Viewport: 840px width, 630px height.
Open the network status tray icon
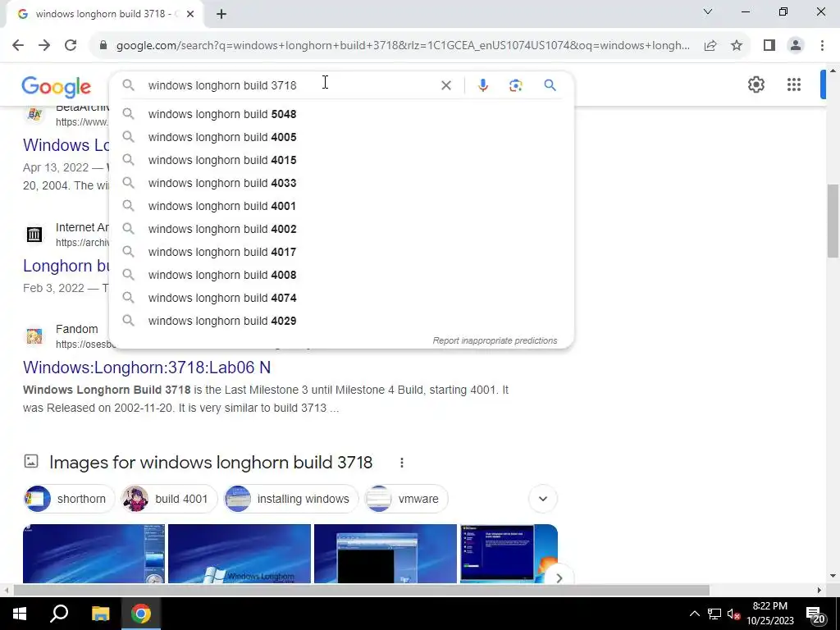(714, 614)
